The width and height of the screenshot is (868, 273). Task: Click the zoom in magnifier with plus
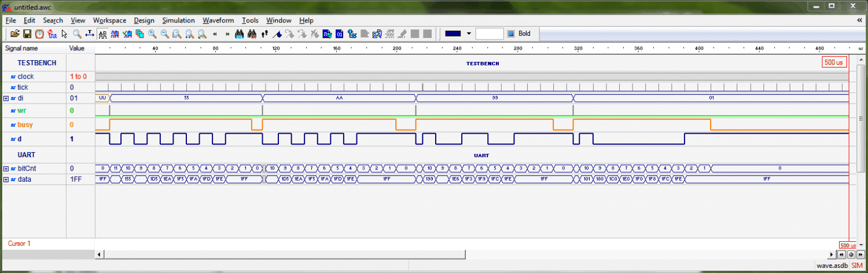pos(152,34)
